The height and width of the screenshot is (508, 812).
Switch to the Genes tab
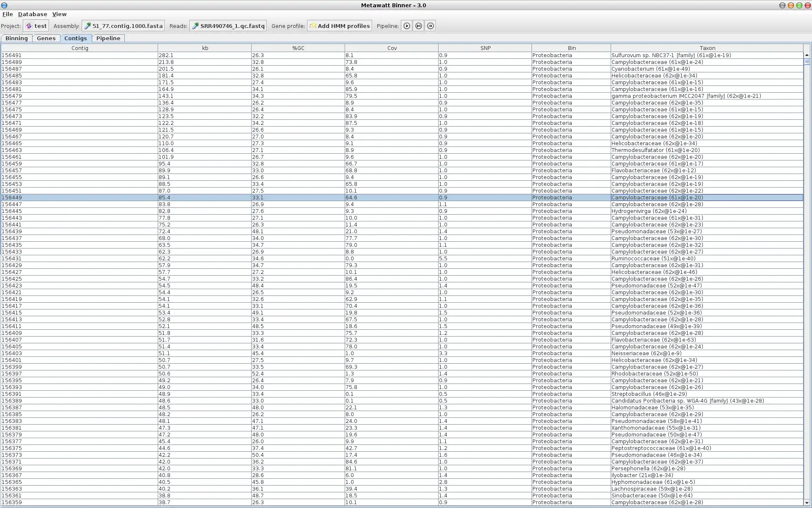[46, 38]
